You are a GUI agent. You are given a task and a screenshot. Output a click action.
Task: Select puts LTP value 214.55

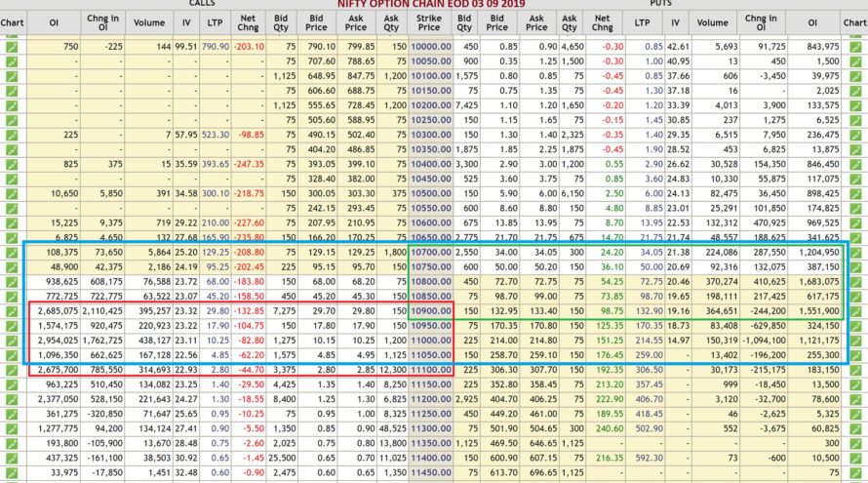click(x=650, y=341)
